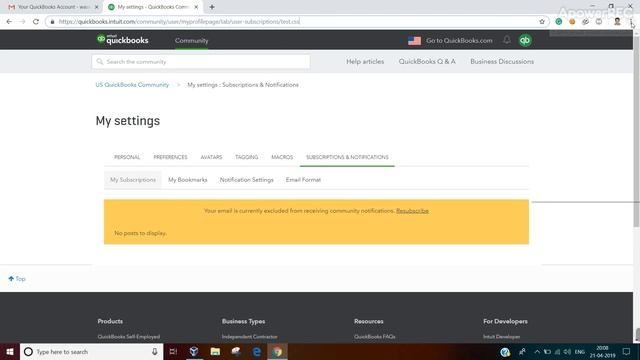Open the taskbar clock and date
This screenshot has height=360, width=640.
pos(602,352)
